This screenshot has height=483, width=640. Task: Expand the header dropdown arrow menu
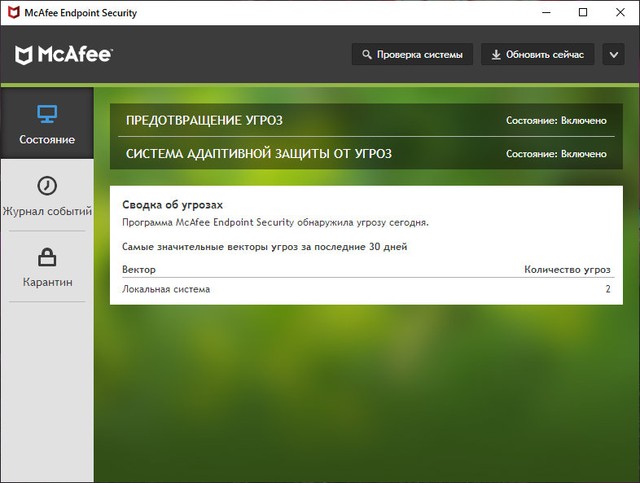[x=614, y=55]
